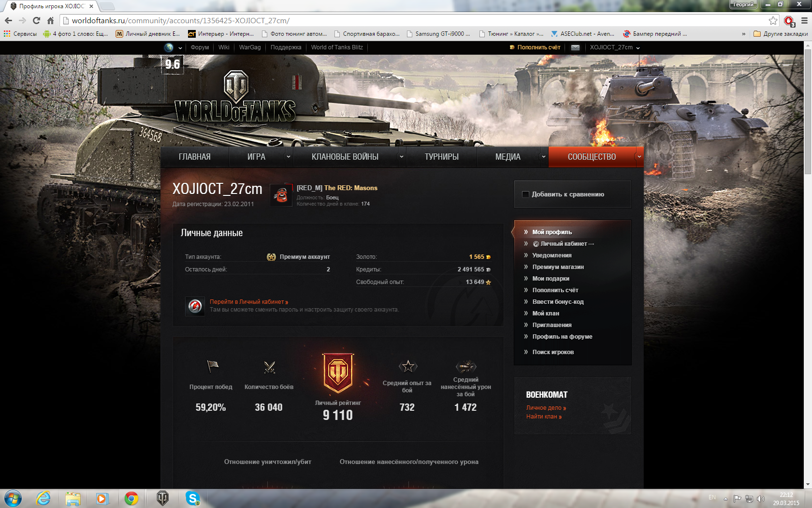Open Мои подарки in the sidebar
This screenshot has width=812, height=508.
(551, 279)
